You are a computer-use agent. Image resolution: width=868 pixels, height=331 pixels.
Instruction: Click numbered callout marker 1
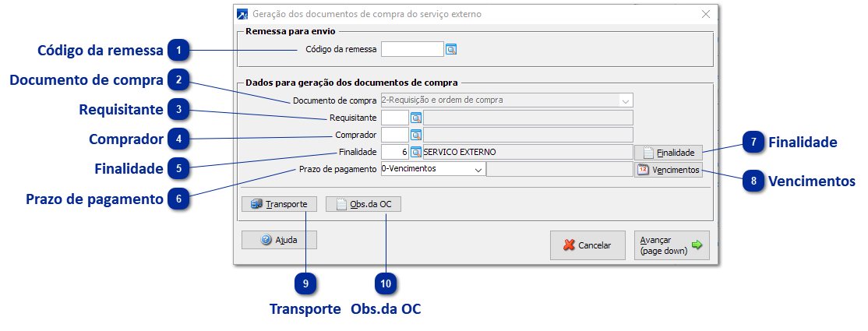pos(179,51)
